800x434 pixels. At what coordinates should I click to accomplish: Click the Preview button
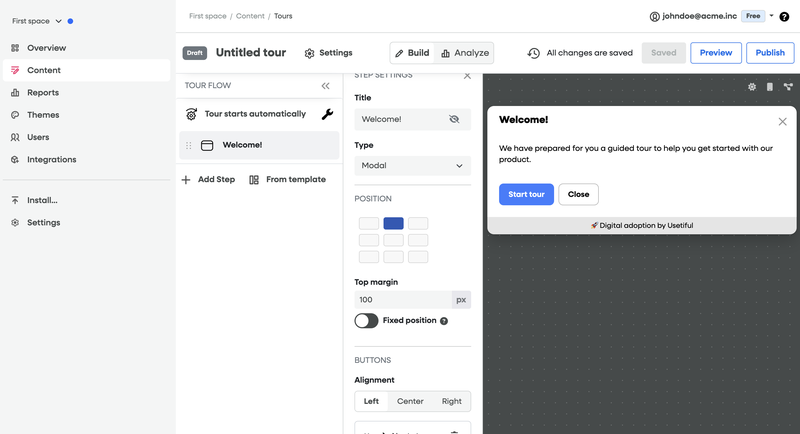click(x=716, y=53)
